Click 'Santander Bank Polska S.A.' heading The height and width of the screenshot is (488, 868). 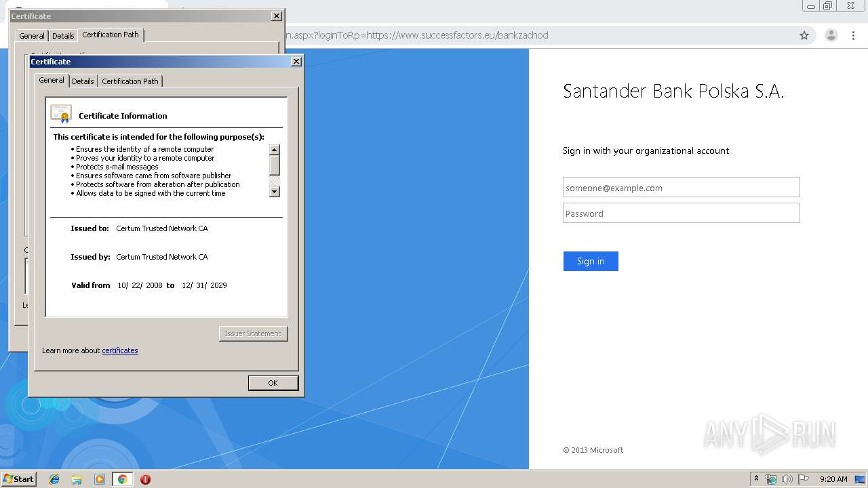click(673, 91)
